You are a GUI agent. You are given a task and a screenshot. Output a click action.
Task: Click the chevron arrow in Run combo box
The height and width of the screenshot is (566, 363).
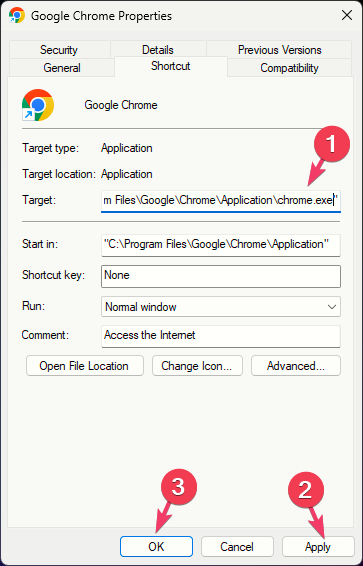(331, 307)
